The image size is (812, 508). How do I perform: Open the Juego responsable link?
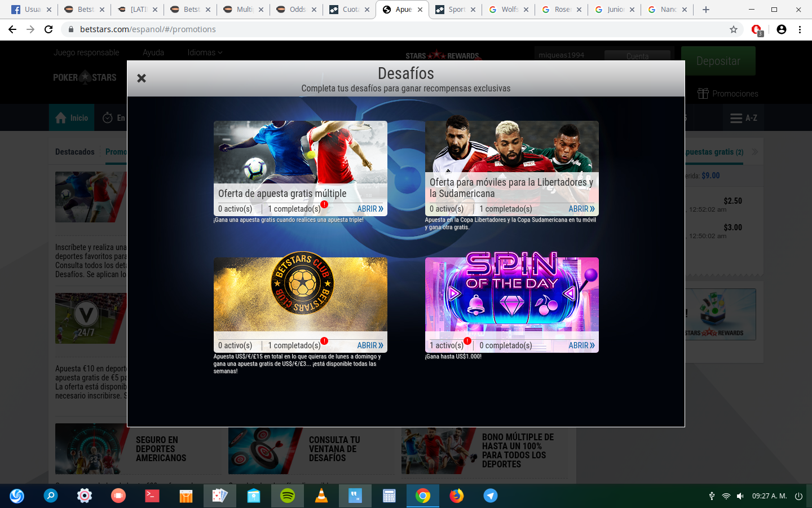pyautogui.click(x=86, y=52)
